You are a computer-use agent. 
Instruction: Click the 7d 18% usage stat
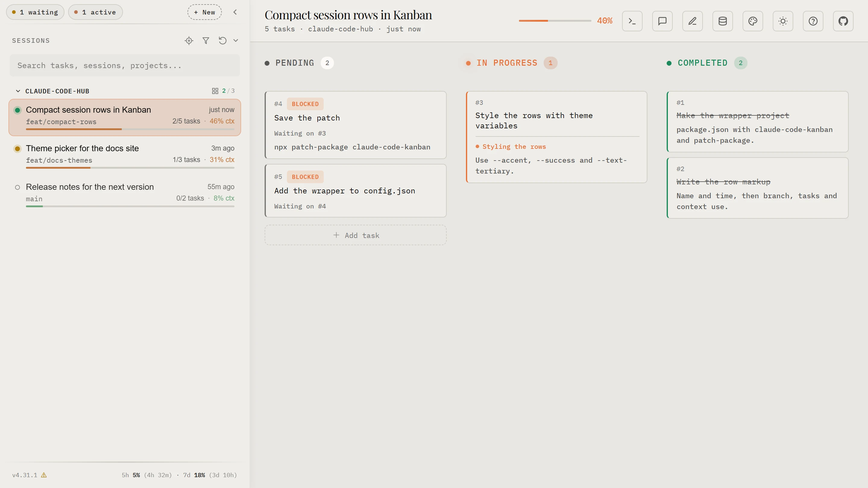[210, 475]
